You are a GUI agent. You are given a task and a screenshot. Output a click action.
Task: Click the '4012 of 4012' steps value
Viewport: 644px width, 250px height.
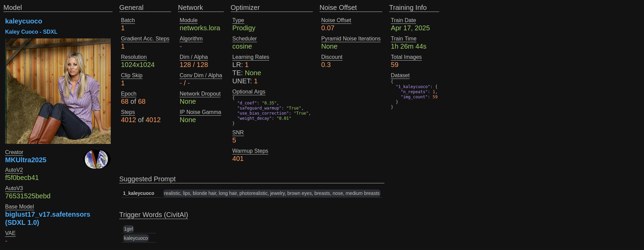pos(141,120)
